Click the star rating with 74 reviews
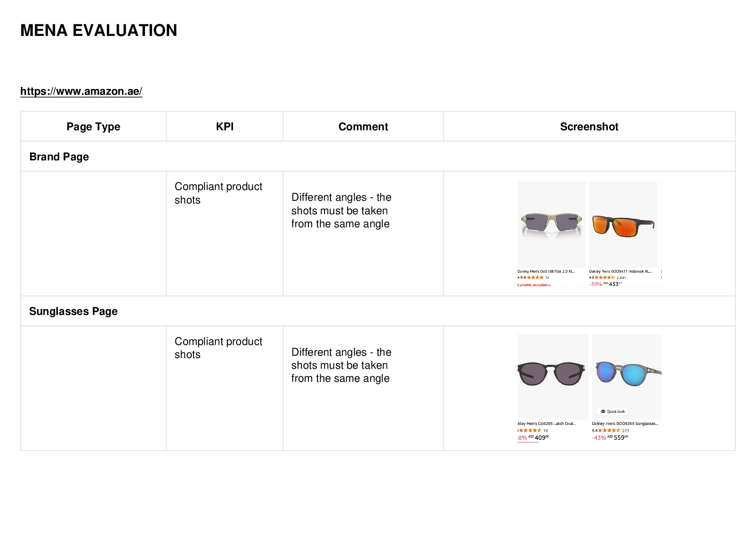 click(533, 278)
